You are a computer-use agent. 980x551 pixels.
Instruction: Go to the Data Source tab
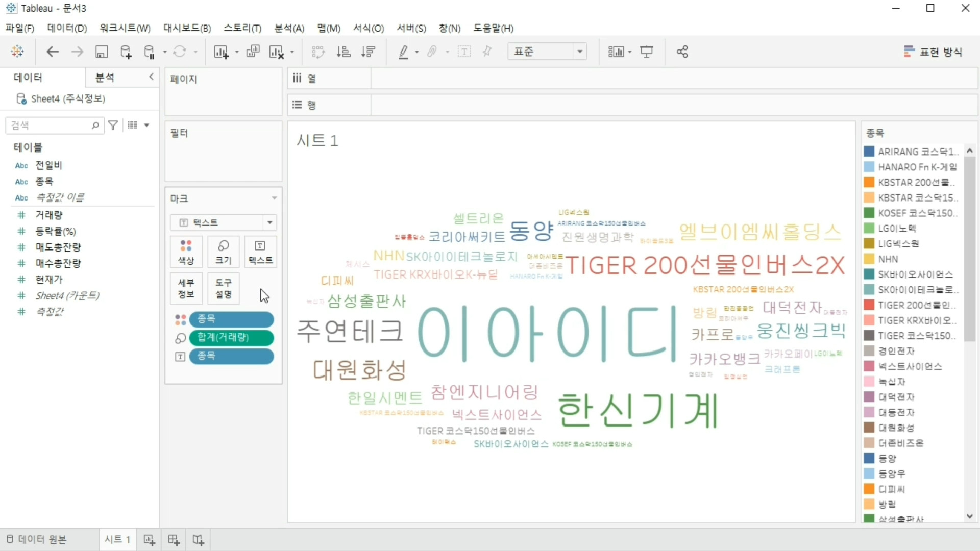[x=37, y=539]
